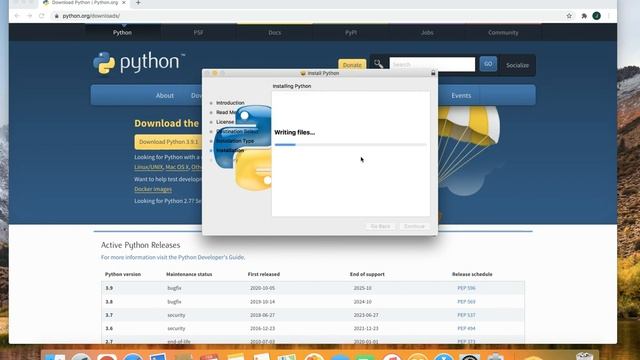This screenshot has height=360, width=640.
Task: Follow the Linux/UNIX link
Action: click(x=148, y=167)
